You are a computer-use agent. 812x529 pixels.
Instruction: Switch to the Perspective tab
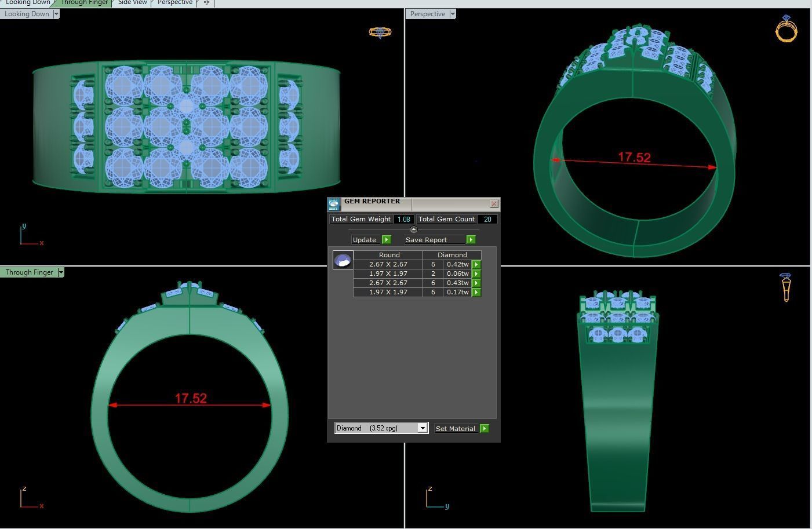click(174, 3)
